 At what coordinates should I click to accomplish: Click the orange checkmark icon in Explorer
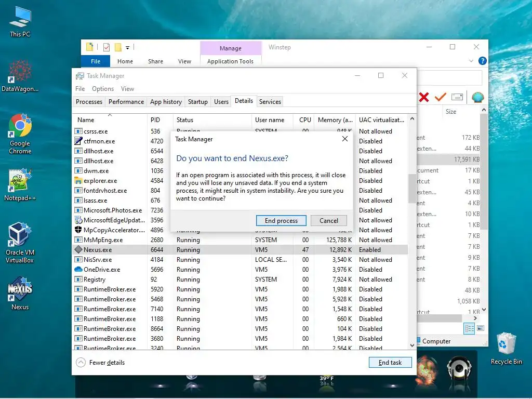tap(440, 97)
